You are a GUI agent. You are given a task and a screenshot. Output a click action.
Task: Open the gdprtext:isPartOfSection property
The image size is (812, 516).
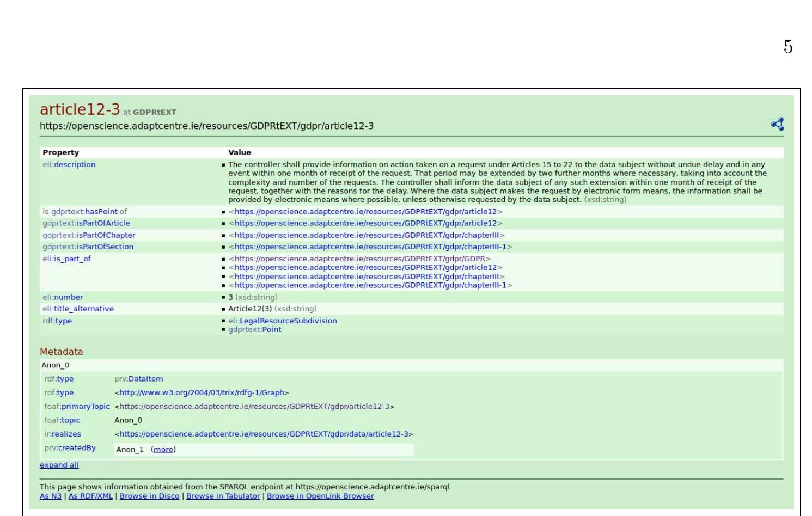[x=105, y=247]
